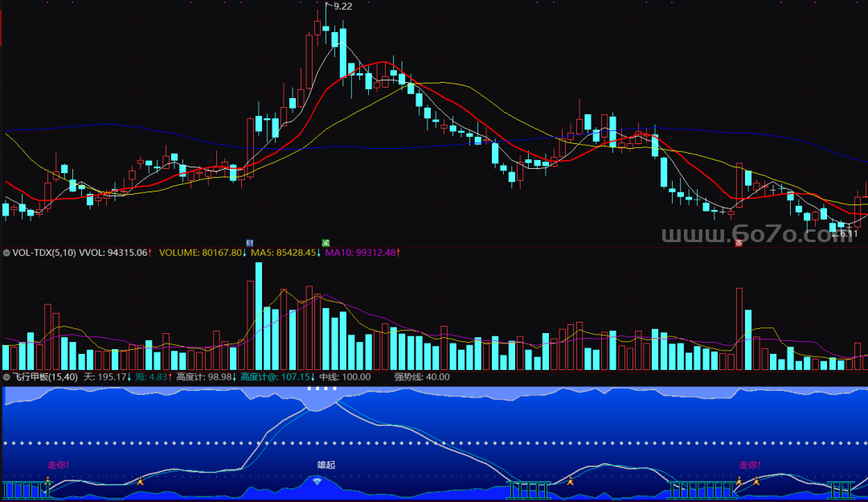Click the 强势线 40.00 label
868x502 pixels.
point(422,376)
